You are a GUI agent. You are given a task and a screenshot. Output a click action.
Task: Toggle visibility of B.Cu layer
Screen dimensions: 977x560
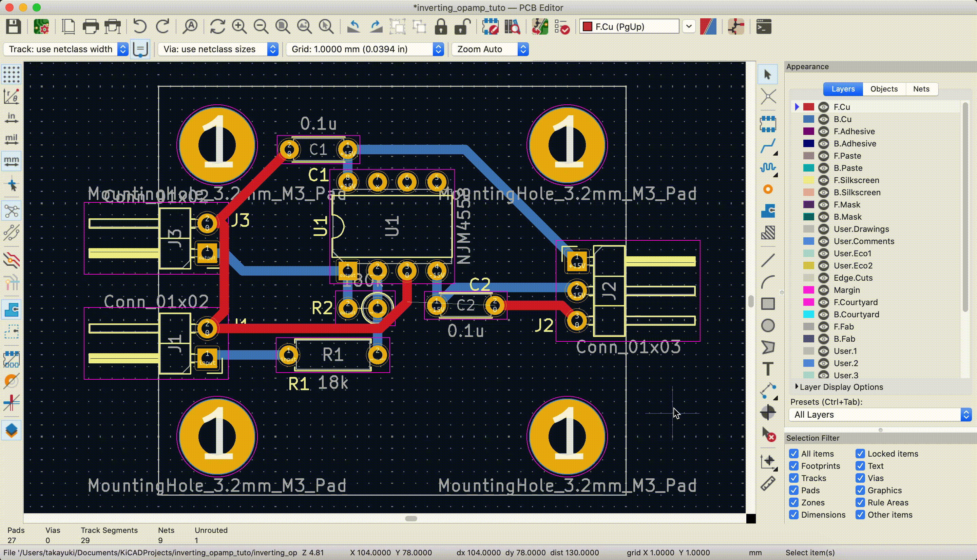[823, 119]
